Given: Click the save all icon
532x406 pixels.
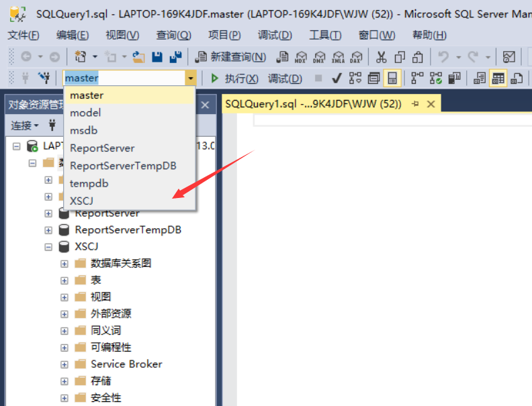Looking at the screenshot, I should pyautogui.click(x=175, y=57).
